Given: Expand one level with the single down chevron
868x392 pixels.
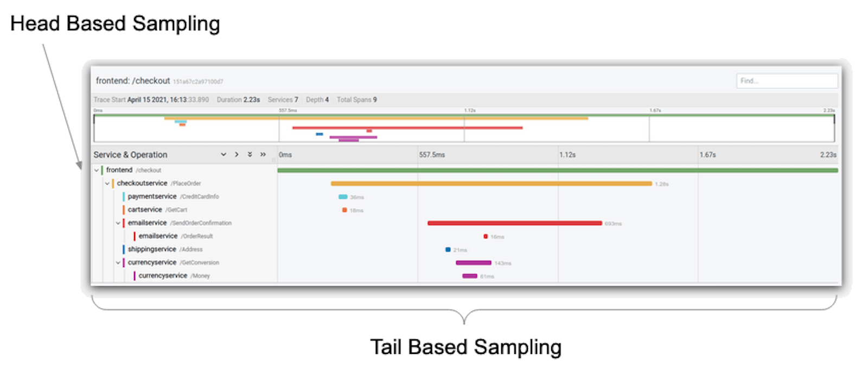Looking at the screenshot, I should [224, 155].
